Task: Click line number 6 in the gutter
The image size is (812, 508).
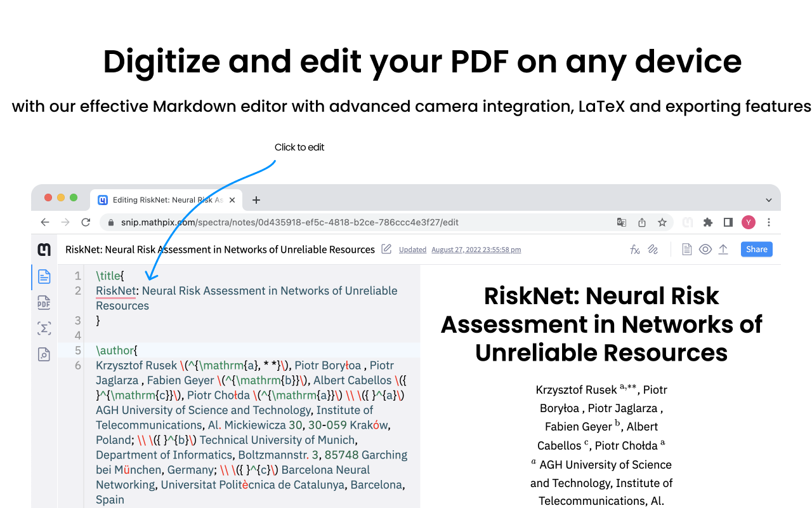Action: [x=77, y=365]
